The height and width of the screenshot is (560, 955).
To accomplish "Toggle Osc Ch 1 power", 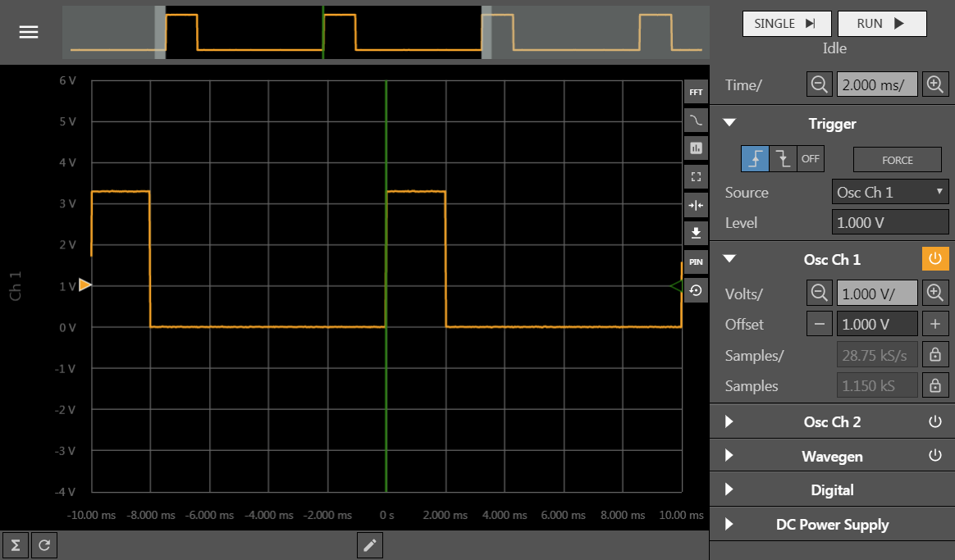I will [x=935, y=259].
